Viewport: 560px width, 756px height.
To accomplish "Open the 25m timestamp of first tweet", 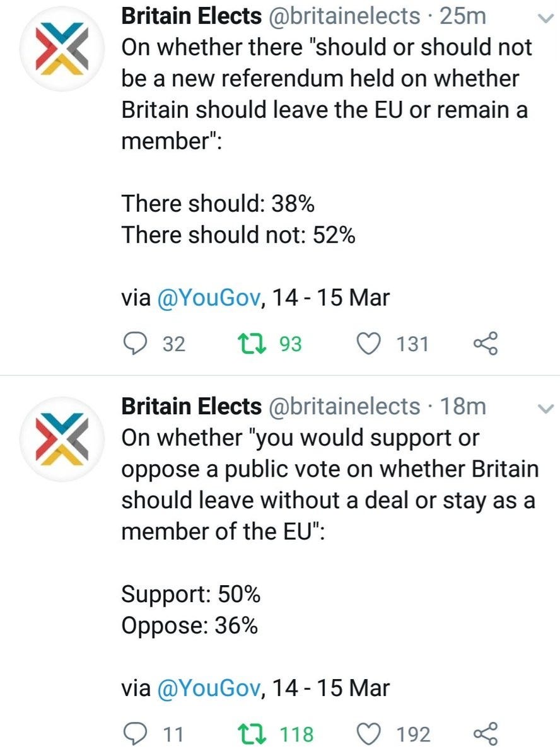I will tap(462, 17).
